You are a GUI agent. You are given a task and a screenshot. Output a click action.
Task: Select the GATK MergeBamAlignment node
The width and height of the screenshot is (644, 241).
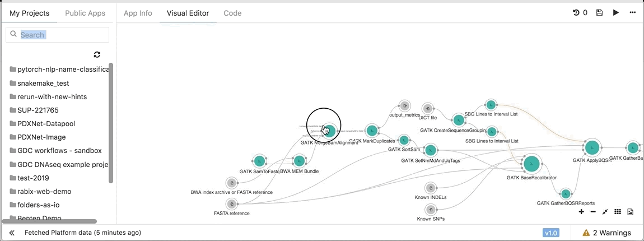pos(329,130)
